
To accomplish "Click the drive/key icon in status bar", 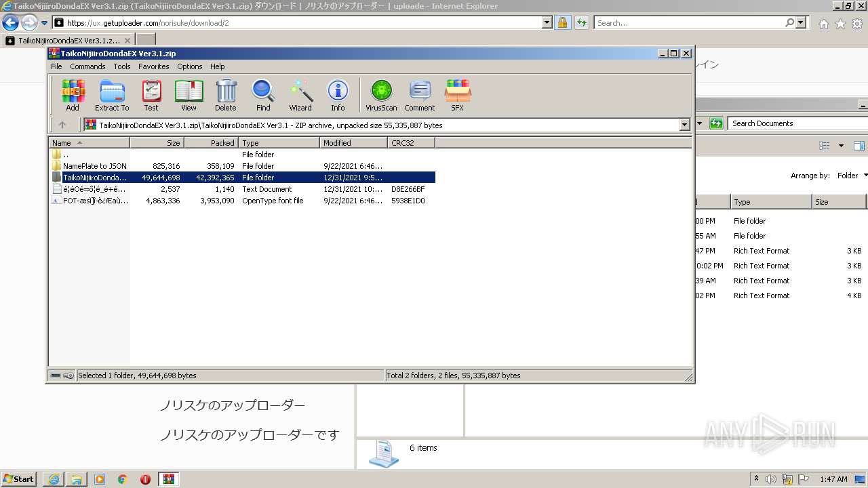I will [x=62, y=375].
